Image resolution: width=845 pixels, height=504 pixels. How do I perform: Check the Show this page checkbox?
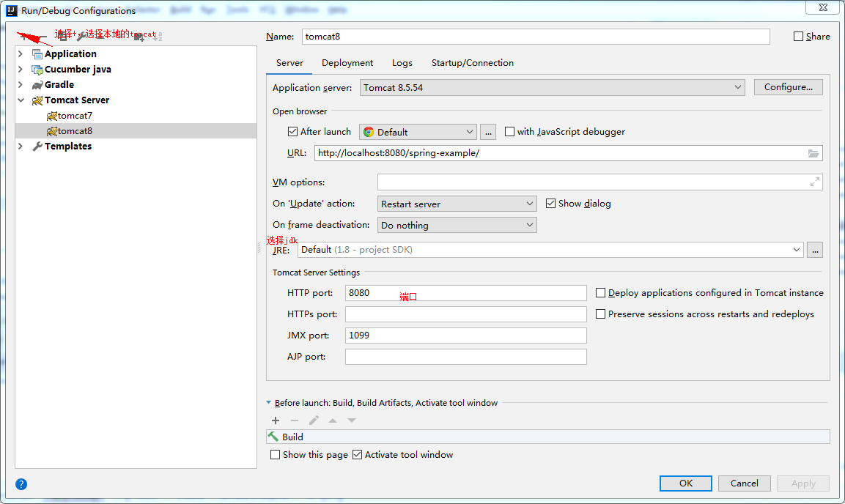[x=275, y=455]
